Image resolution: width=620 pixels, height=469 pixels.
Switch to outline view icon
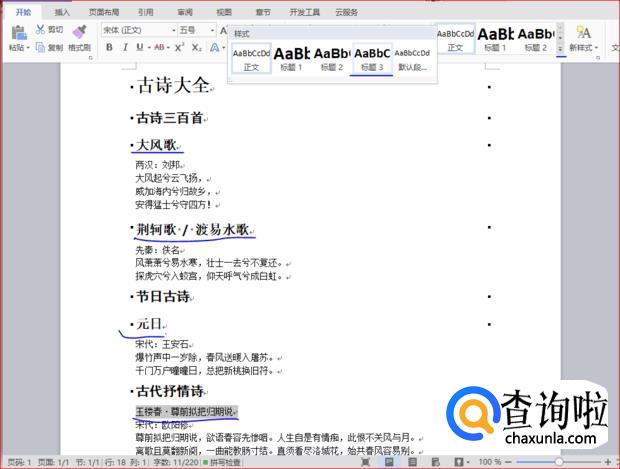[x=412, y=461]
